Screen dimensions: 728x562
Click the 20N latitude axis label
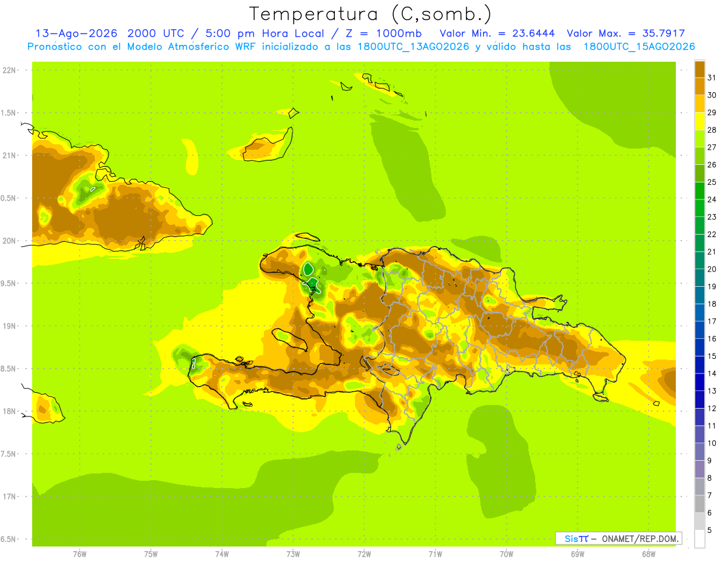[x=10, y=241]
